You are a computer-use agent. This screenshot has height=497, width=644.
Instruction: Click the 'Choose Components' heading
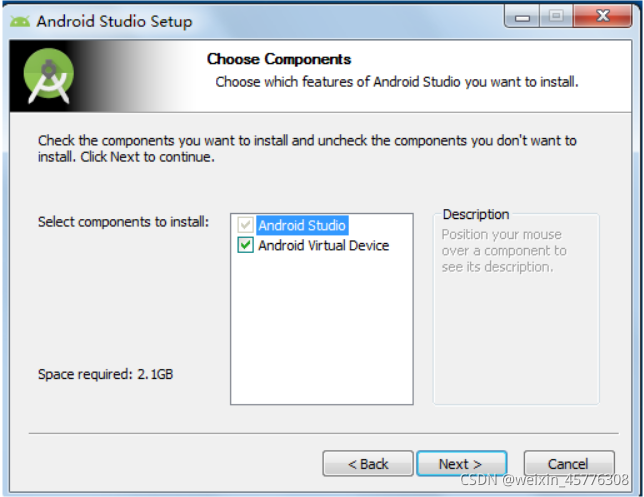[278, 59]
